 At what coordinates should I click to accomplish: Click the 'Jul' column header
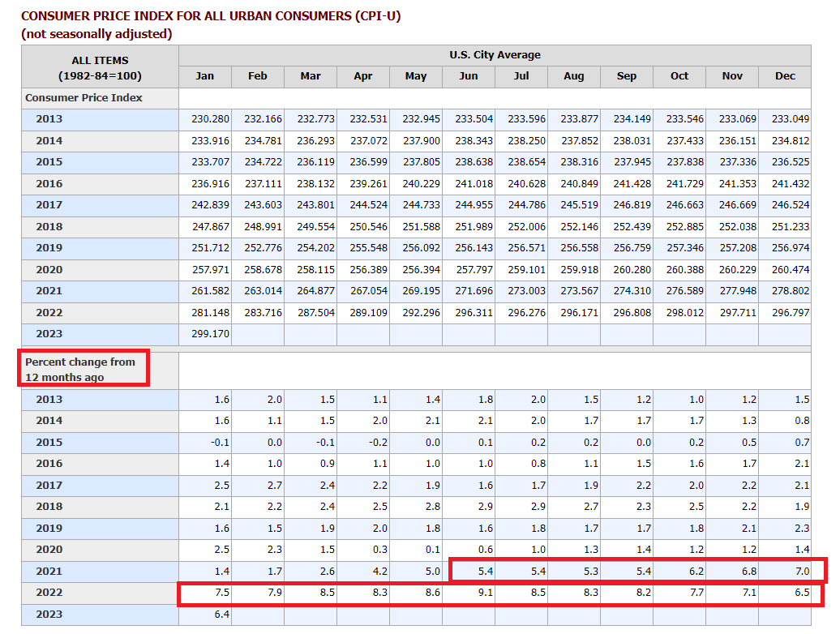(521, 76)
